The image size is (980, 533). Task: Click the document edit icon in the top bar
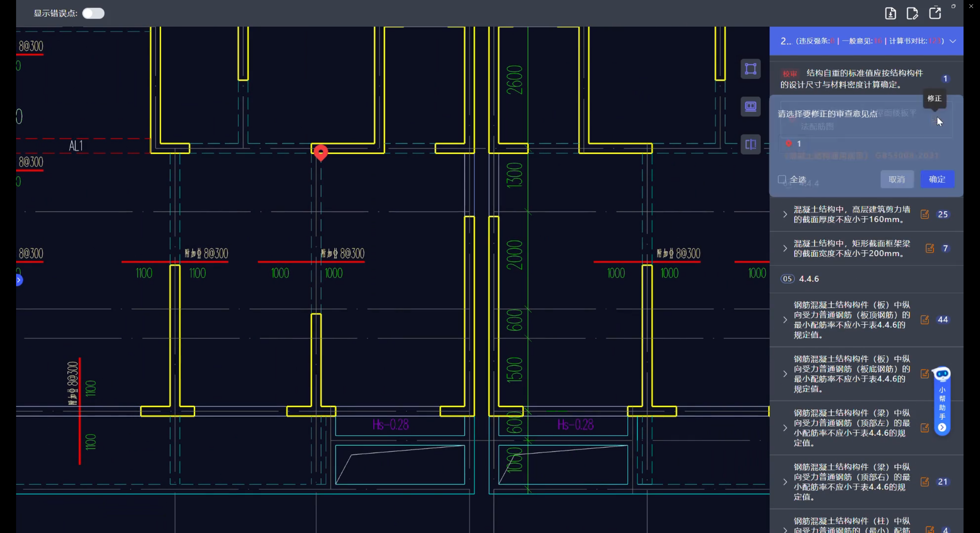pyautogui.click(x=912, y=13)
